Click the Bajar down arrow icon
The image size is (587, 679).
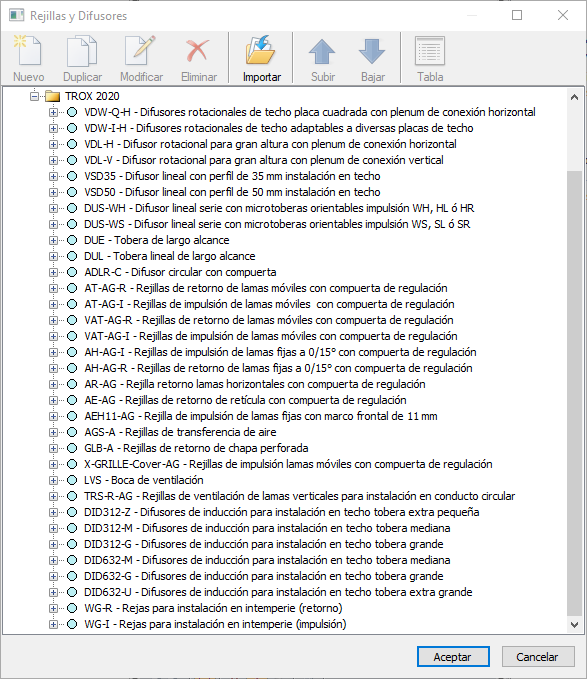click(x=372, y=52)
